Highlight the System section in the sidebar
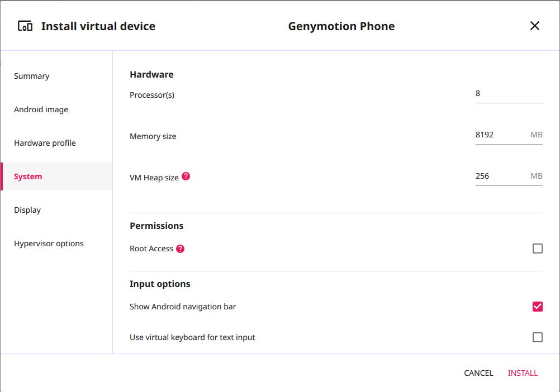 tap(28, 176)
